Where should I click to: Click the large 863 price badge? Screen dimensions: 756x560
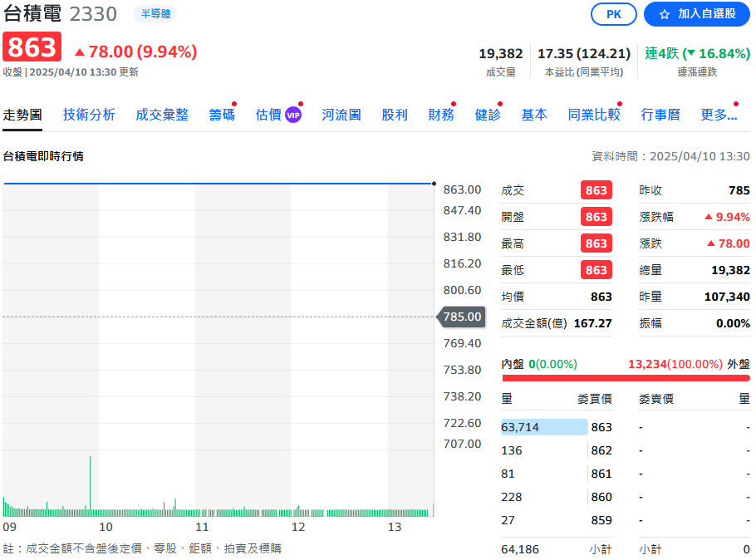click(32, 47)
